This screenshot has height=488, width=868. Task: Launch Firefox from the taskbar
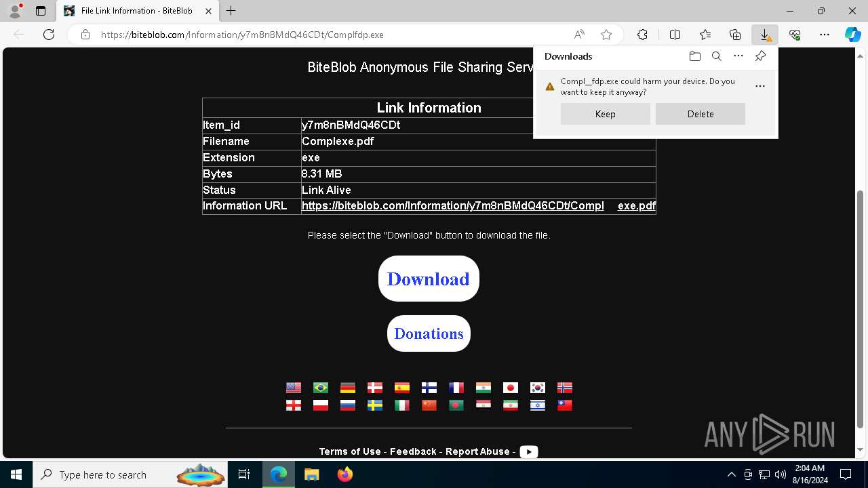click(x=345, y=474)
